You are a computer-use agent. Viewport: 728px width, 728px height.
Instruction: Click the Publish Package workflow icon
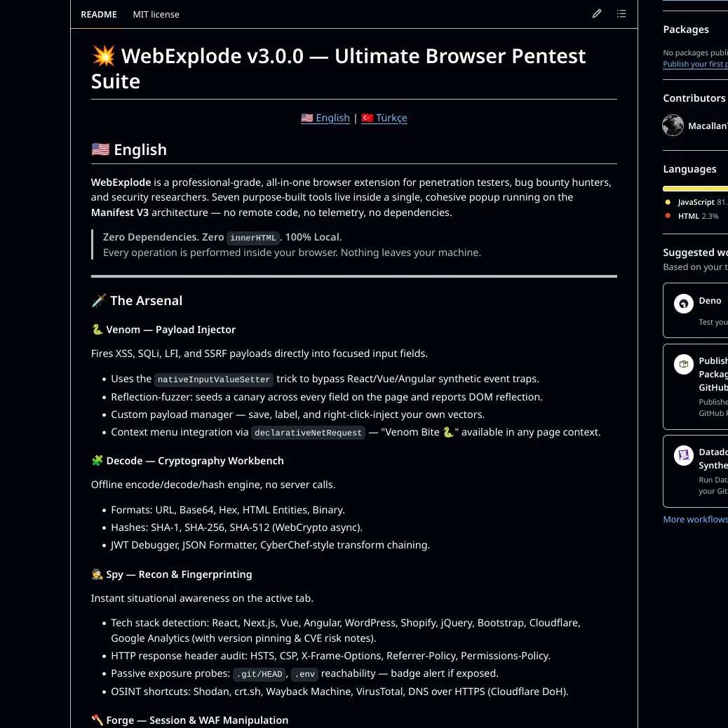point(683,365)
